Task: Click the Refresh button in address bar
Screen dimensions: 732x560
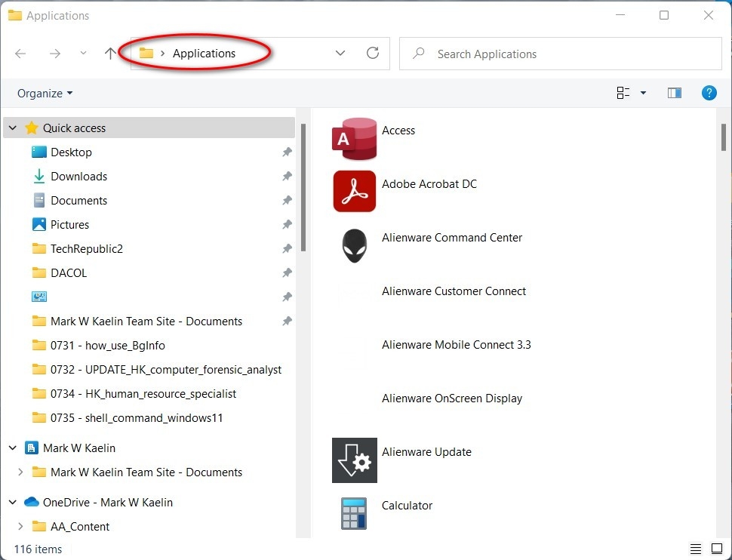Action: pos(372,54)
